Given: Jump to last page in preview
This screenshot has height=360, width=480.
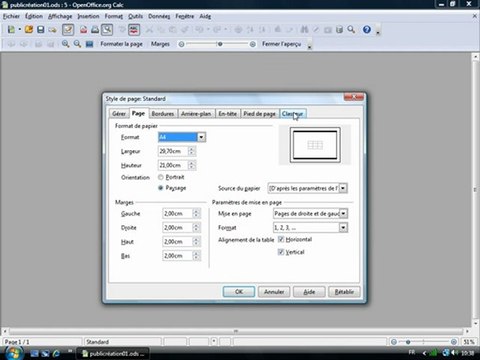Looking at the screenshot, I should click(50, 44).
